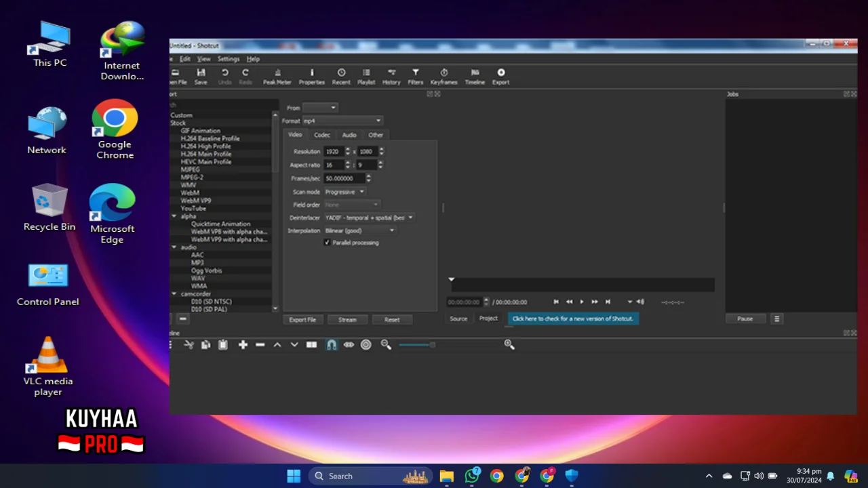Collapse the audio preset group

[174, 247]
